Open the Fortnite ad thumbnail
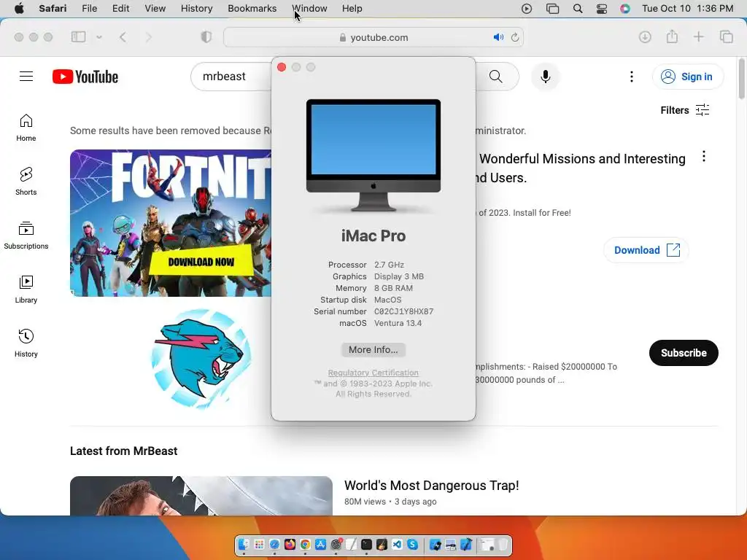This screenshot has width=747, height=560. point(171,223)
